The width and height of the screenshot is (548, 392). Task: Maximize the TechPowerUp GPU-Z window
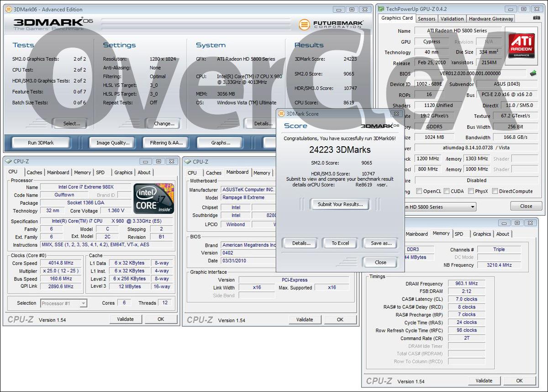tap(524, 9)
